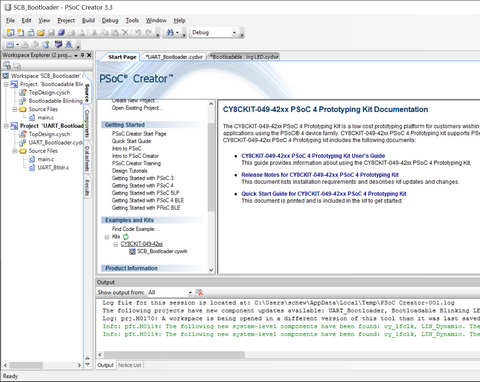Click the Quick Start Guide item in Getting Started

[131, 141]
